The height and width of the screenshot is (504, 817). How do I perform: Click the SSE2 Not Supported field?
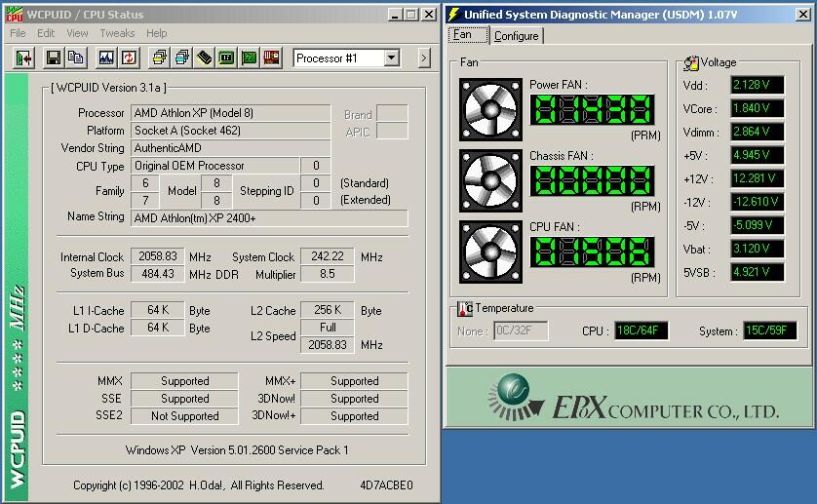coord(184,416)
